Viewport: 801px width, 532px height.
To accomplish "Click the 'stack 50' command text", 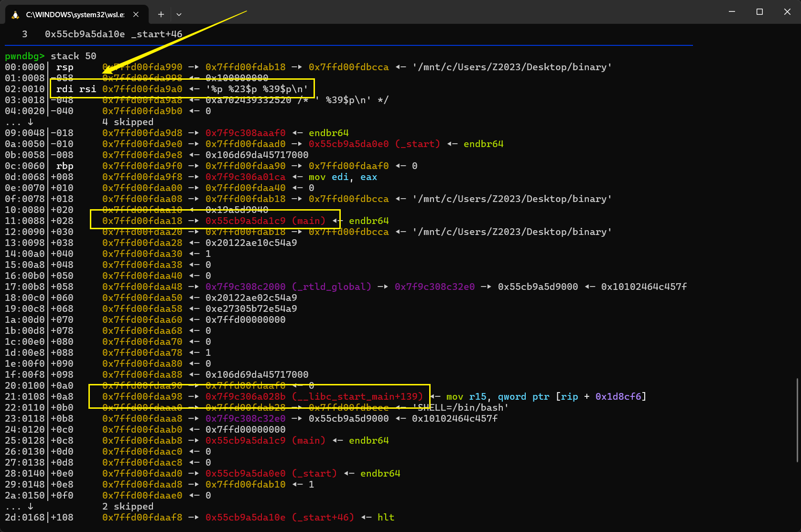I will pyautogui.click(x=74, y=56).
